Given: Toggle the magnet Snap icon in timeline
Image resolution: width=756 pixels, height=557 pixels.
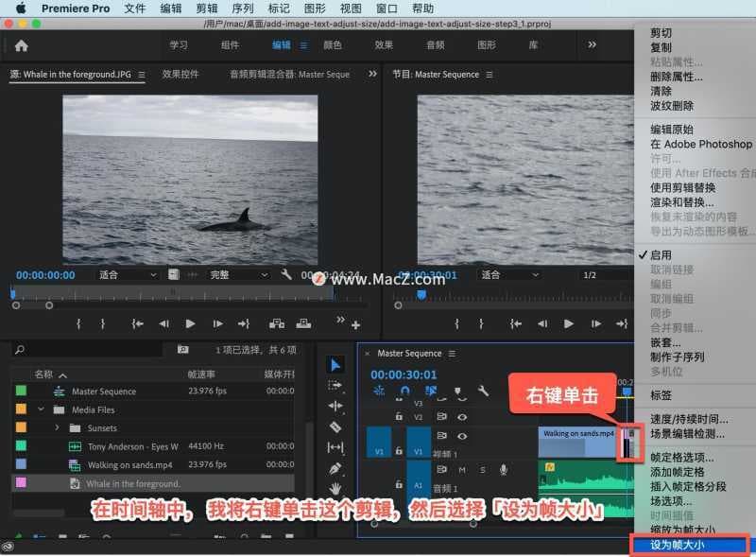Looking at the screenshot, I should (405, 390).
